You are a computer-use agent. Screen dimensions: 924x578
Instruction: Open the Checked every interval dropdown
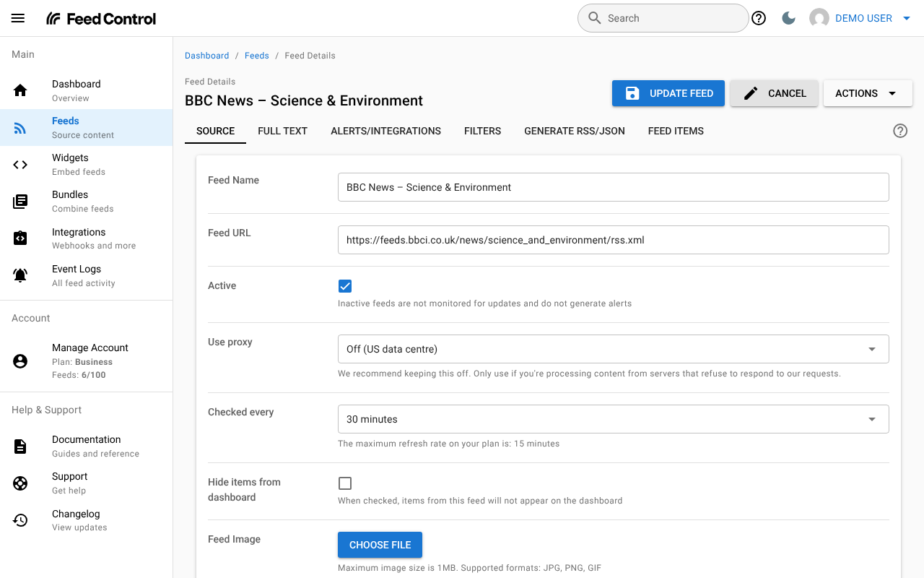[x=614, y=419]
